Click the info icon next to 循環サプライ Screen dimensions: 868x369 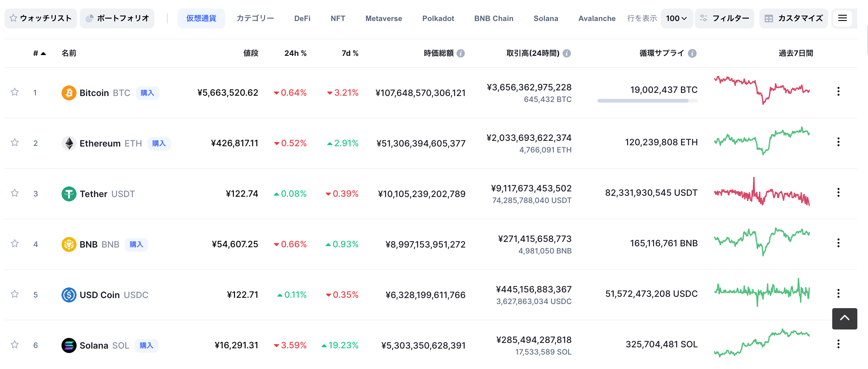tap(692, 53)
